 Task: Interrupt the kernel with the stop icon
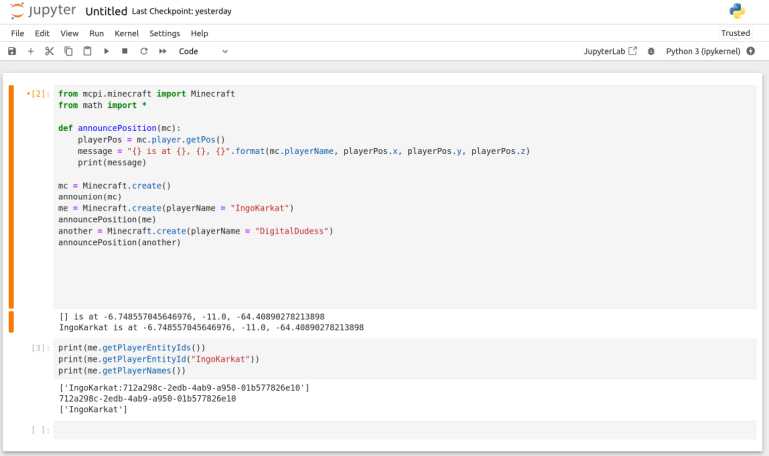pyautogui.click(x=125, y=51)
